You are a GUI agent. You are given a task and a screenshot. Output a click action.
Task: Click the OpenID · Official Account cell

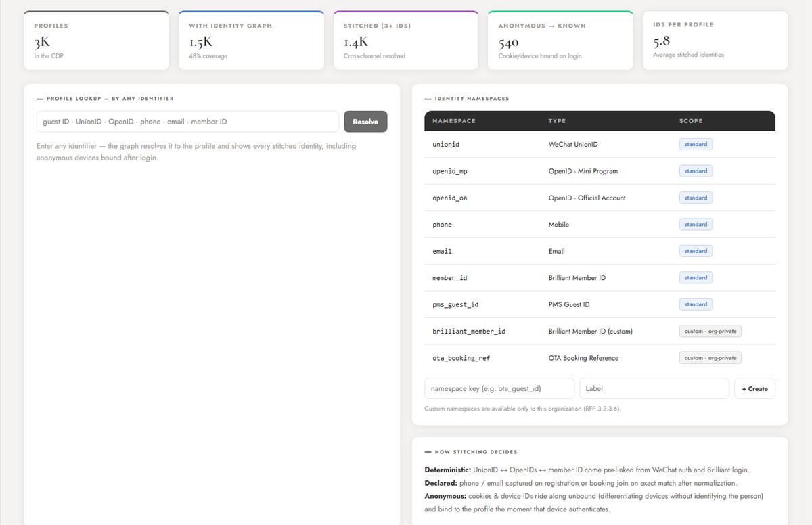[587, 198]
